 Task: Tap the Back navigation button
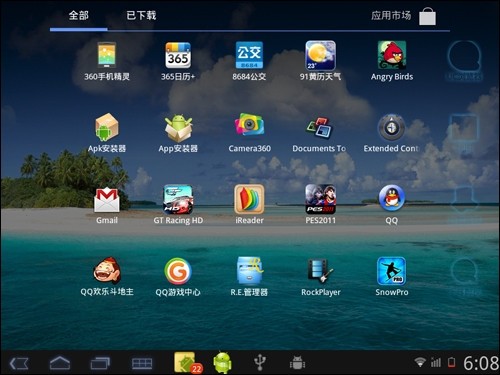pos(19,363)
